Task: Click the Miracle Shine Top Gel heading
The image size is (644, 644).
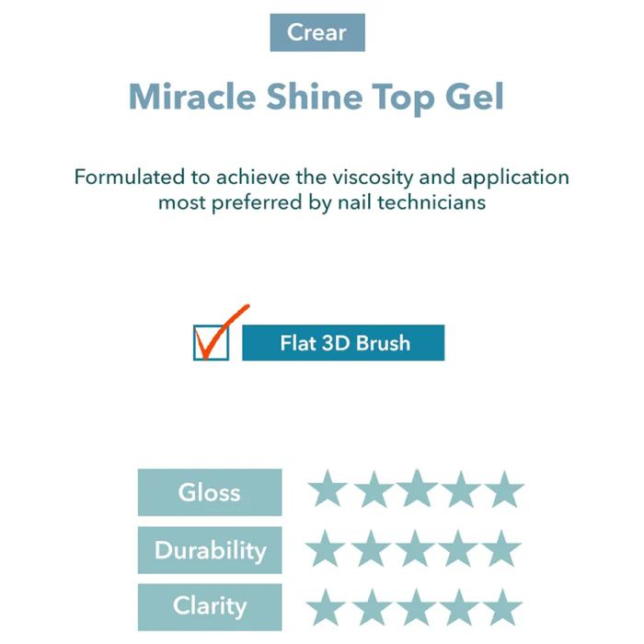Action: click(x=316, y=96)
